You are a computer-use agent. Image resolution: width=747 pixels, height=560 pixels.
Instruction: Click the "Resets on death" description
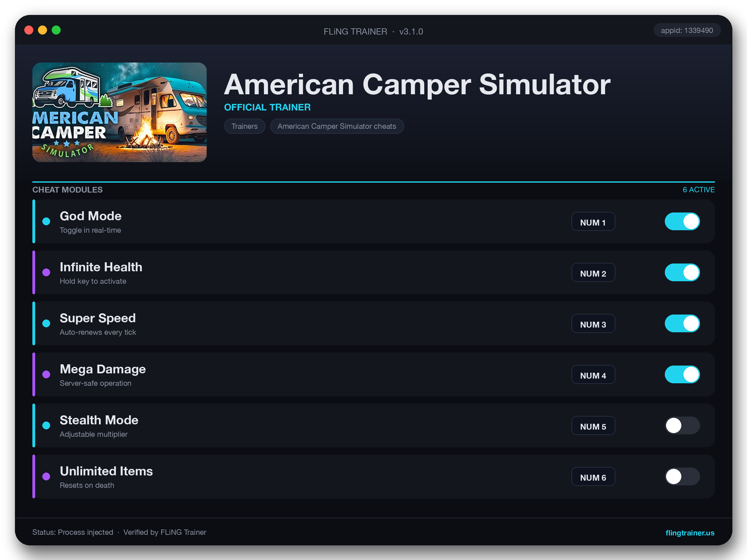point(87,485)
